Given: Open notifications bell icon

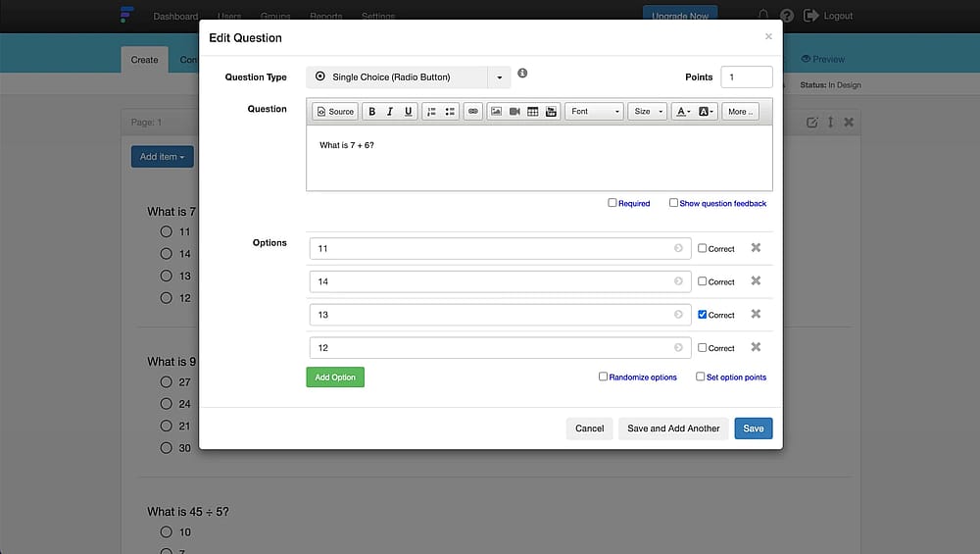Looking at the screenshot, I should (x=763, y=15).
